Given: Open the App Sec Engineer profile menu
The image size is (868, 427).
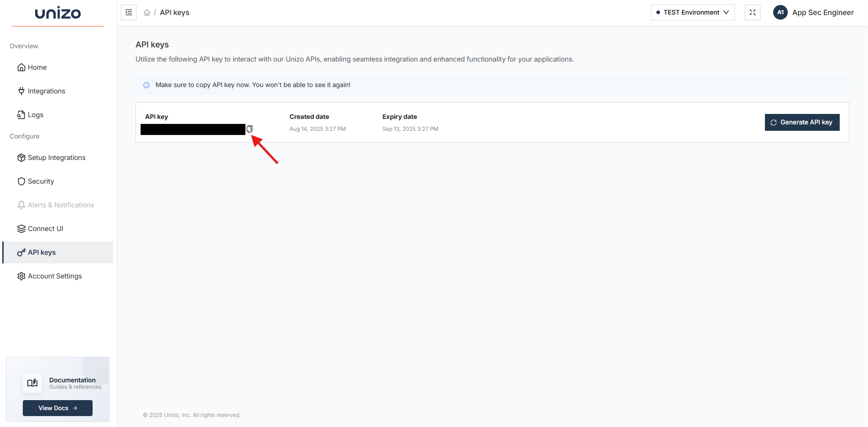Looking at the screenshot, I should click(814, 12).
